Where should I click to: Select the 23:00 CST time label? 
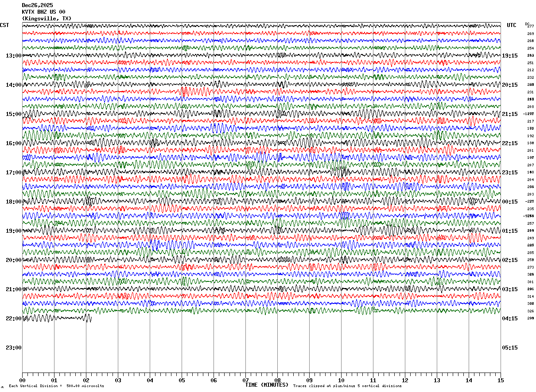coord(13,348)
